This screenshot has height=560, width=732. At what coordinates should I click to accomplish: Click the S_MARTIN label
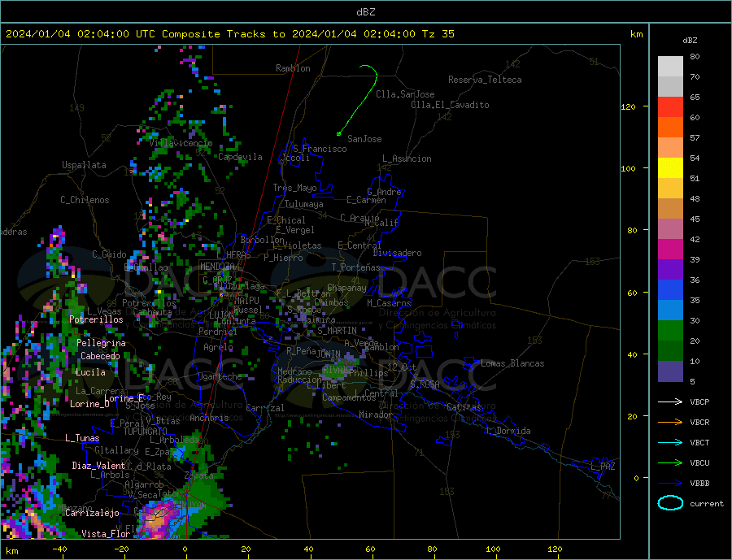(x=337, y=331)
